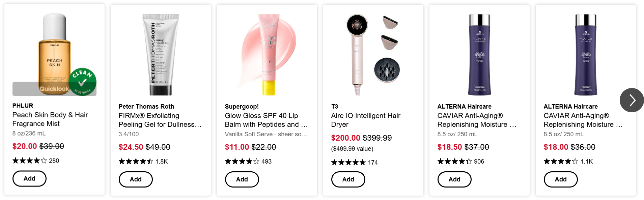View the T3 hair dryer product image
This screenshot has height=200, width=644.
pyautogui.click(x=373, y=55)
